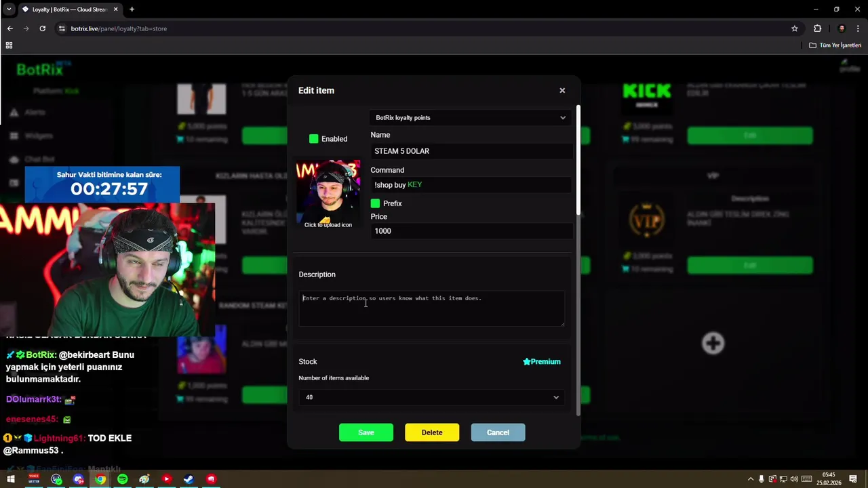The width and height of the screenshot is (868, 488).
Task: Open the tab search dropdown arrow
Action: (x=9, y=9)
